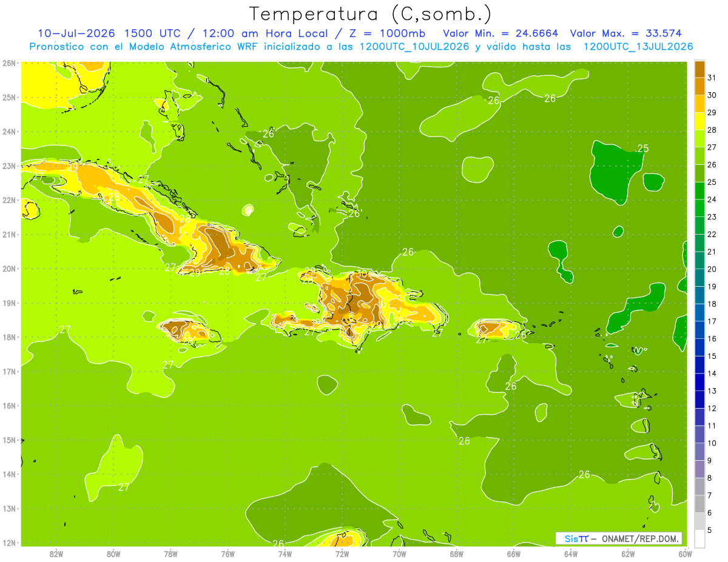Click the 68W longitude axis label
The height and width of the screenshot is (562, 728).
pos(457,554)
